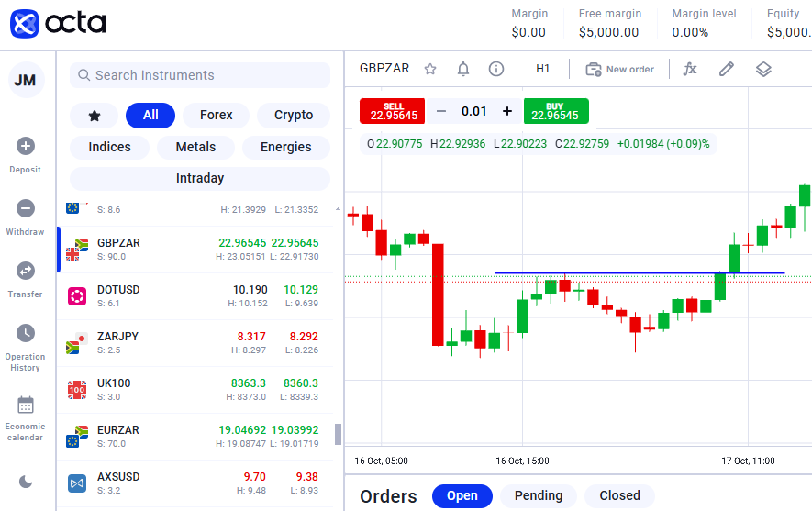Viewport: 812px width, 511px height.
Task: Click the GBPZAR chart title
Action: pyautogui.click(x=384, y=68)
